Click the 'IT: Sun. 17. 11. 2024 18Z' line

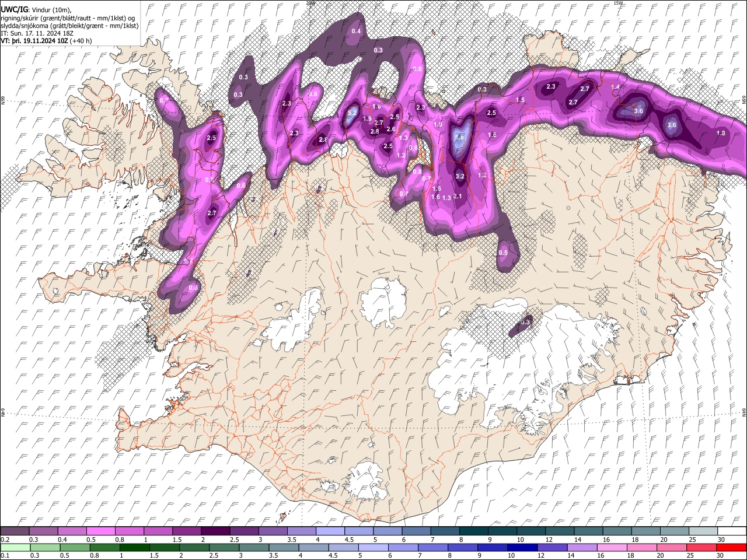pos(37,33)
